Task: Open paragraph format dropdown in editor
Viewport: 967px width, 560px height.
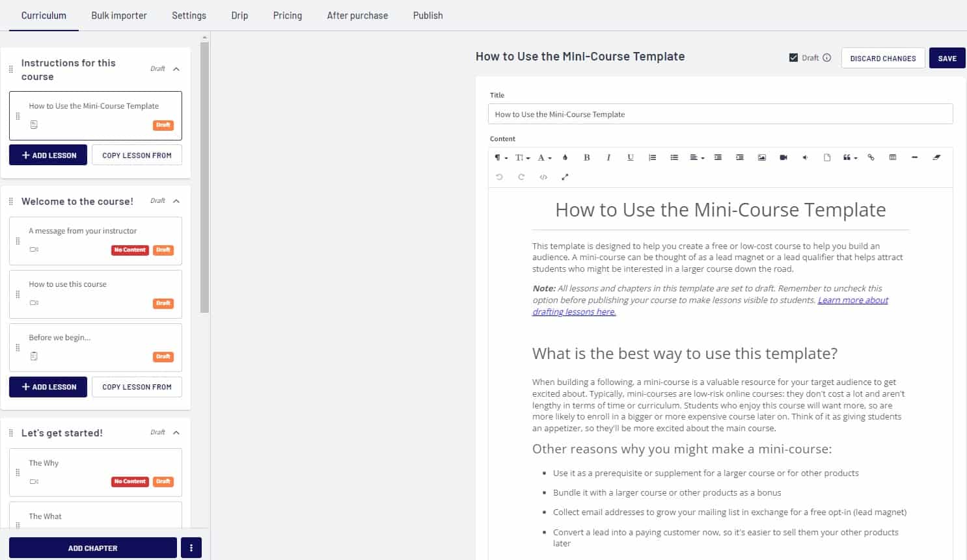Action: pos(500,157)
